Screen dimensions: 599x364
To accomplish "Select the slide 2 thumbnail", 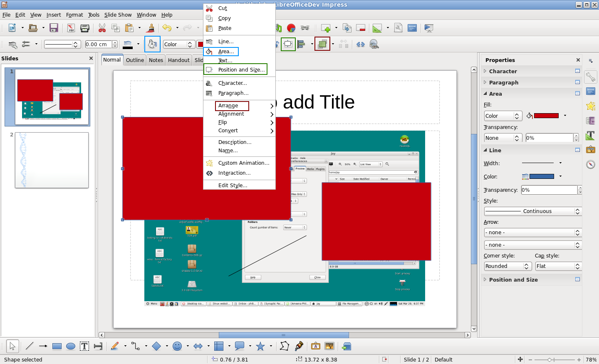I will [52, 160].
